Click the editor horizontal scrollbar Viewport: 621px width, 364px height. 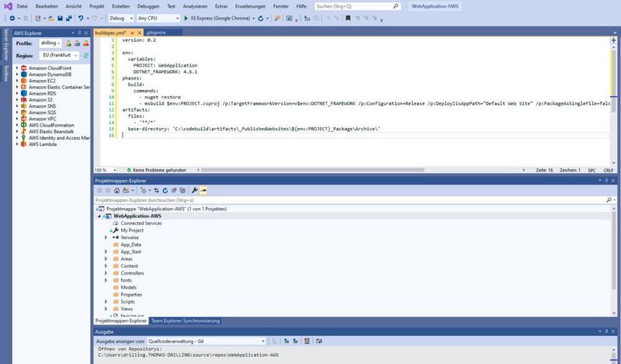click(313, 170)
